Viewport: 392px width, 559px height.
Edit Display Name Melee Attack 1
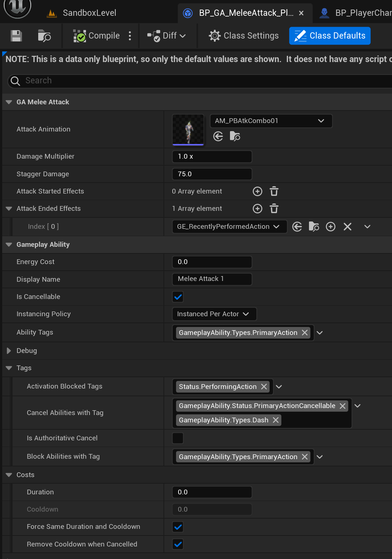tap(212, 279)
